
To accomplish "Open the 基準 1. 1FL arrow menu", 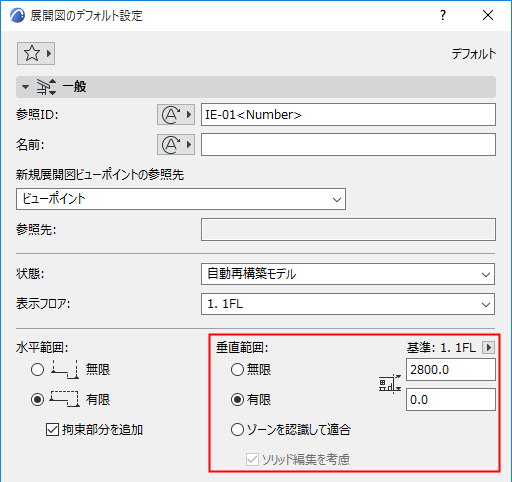I will pyautogui.click(x=488, y=348).
